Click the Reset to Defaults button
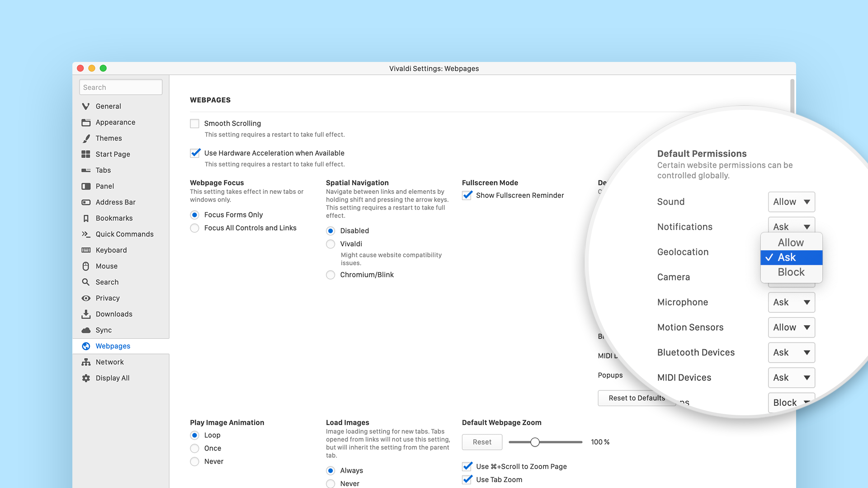The image size is (868, 488). (637, 398)
